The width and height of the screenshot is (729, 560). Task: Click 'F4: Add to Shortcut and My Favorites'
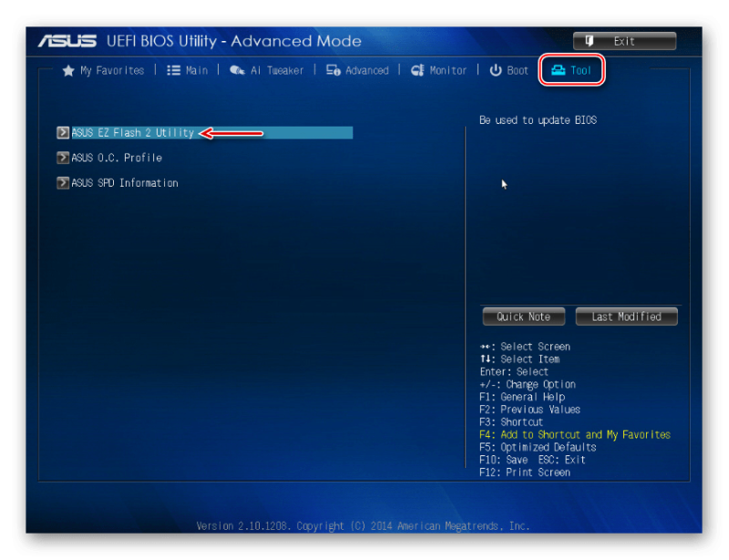coord(575,434)
